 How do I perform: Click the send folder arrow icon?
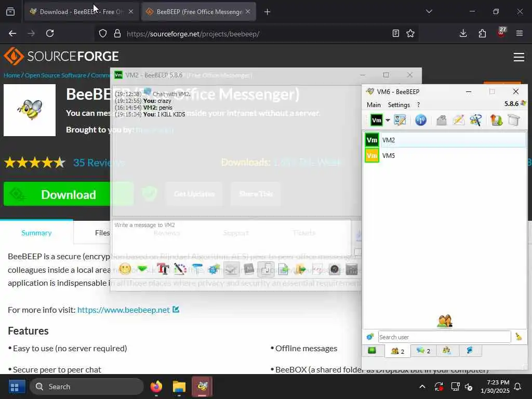click(x=300, y=270)
